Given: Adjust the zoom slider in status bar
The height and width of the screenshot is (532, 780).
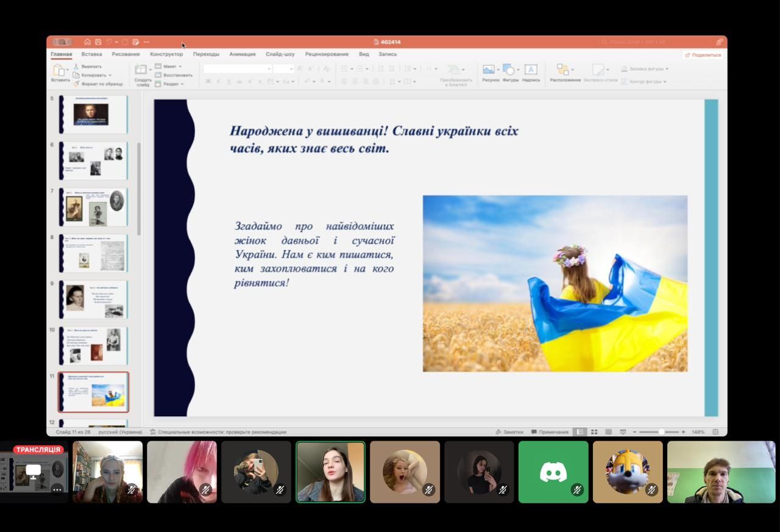Looking at the screenshot, I should tap(661, 431).
